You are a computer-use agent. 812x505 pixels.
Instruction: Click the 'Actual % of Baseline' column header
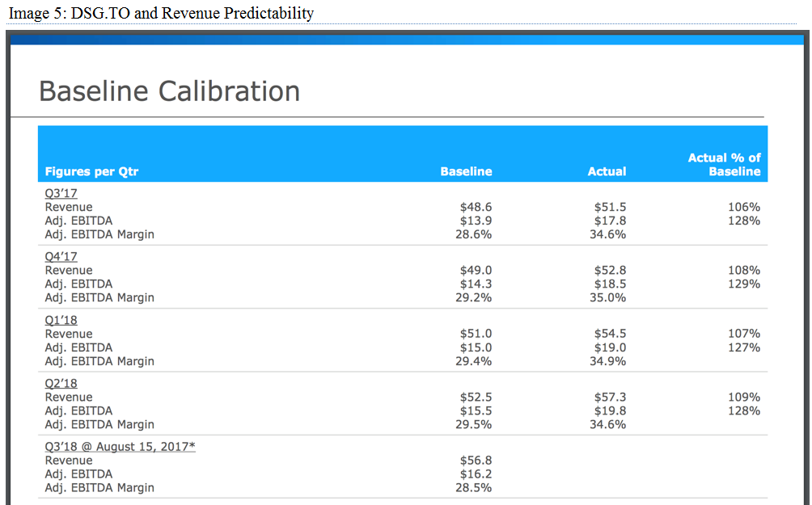(x=724, y=165)
